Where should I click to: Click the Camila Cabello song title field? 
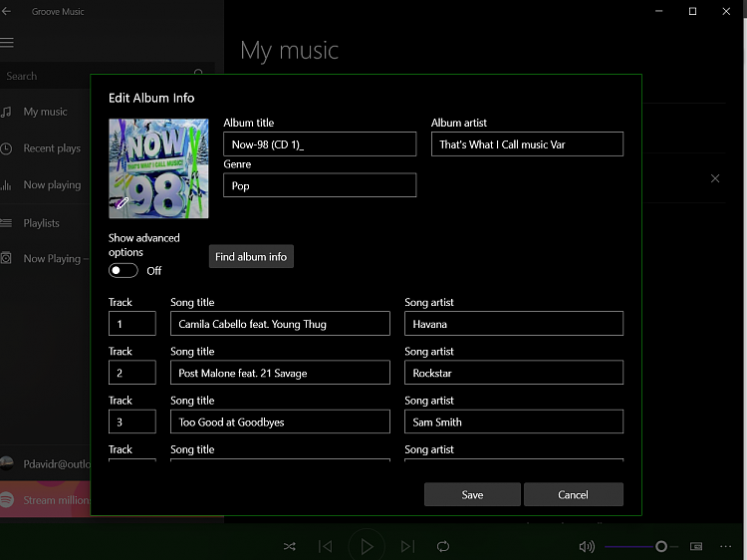280,324
